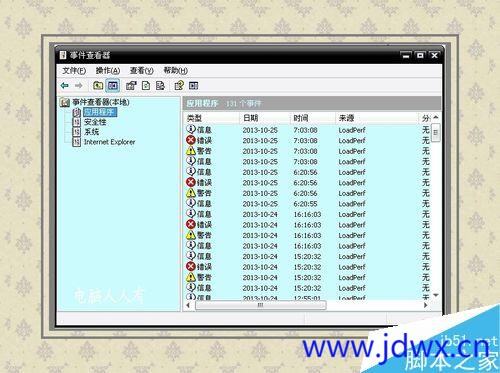Open the 文件(F) menu

click(x=74, y=71)
